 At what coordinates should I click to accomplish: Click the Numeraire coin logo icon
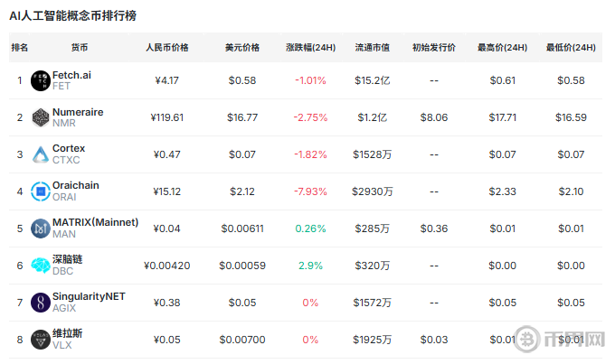point(41,117)
